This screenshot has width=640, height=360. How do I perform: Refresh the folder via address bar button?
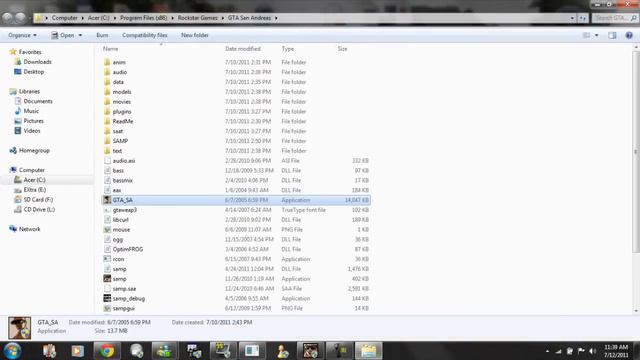coord(583,18)
